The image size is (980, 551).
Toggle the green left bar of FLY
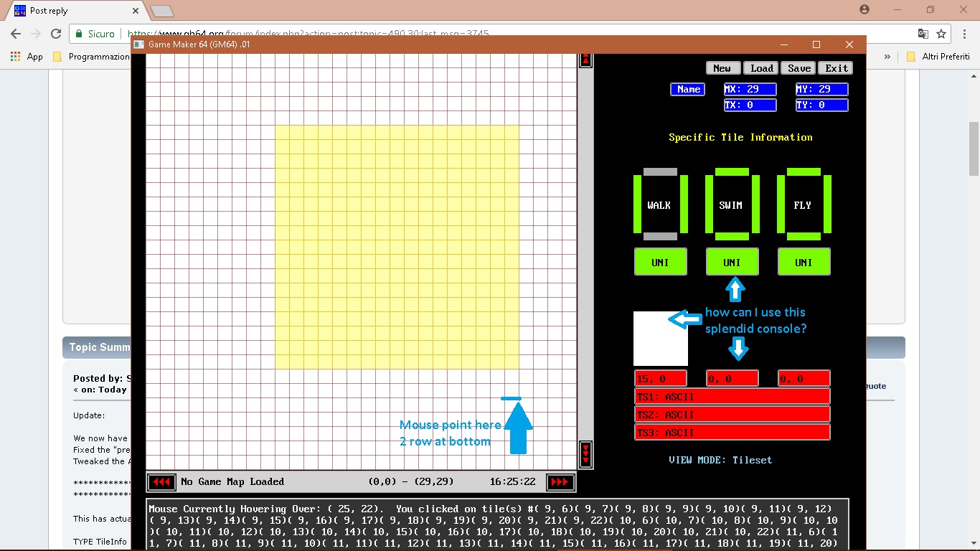(x=781, y=204)
